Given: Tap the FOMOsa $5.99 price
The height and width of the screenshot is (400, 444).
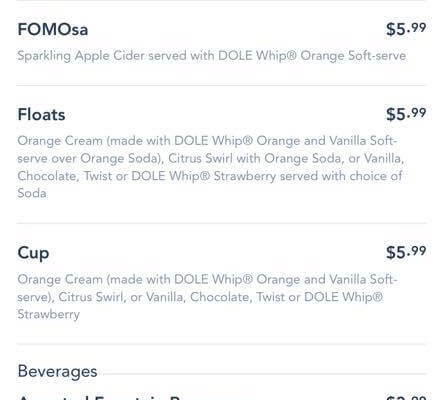Looking at the screenshot, I should point(406,29).
